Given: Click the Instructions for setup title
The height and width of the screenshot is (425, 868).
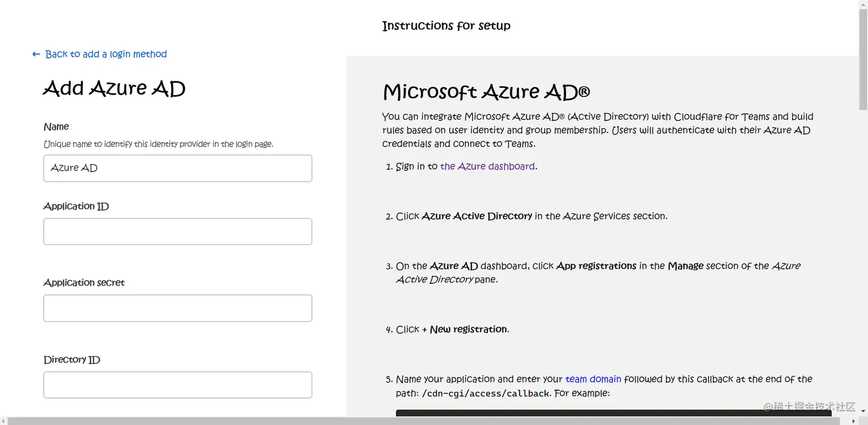Looking at the screenshot, I should tap(446, 26).
